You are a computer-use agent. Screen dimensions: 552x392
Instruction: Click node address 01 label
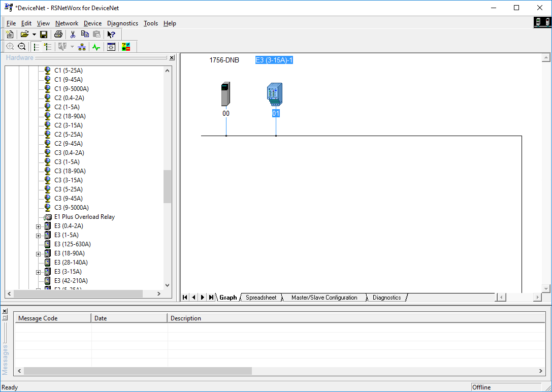(x=276, y=113)
